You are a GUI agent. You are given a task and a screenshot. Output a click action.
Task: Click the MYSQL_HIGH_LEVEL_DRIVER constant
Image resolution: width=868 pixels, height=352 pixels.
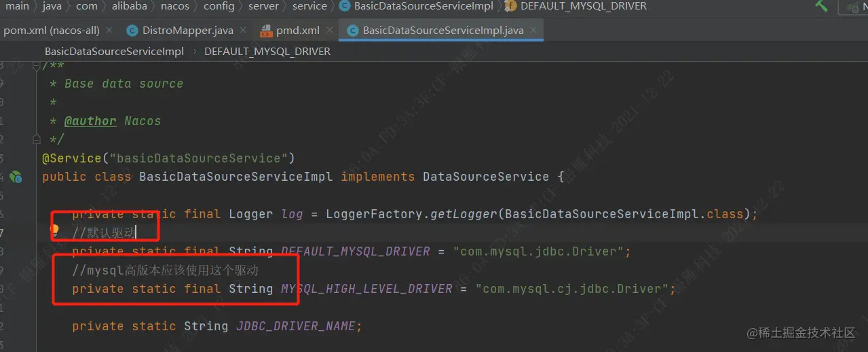[366, 289]
